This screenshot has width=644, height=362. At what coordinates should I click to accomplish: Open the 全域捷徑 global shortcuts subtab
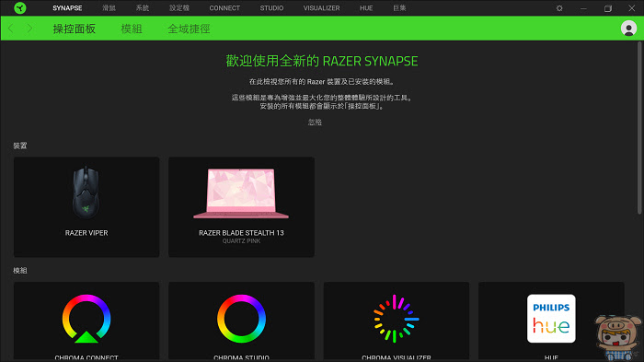point(189,29)
